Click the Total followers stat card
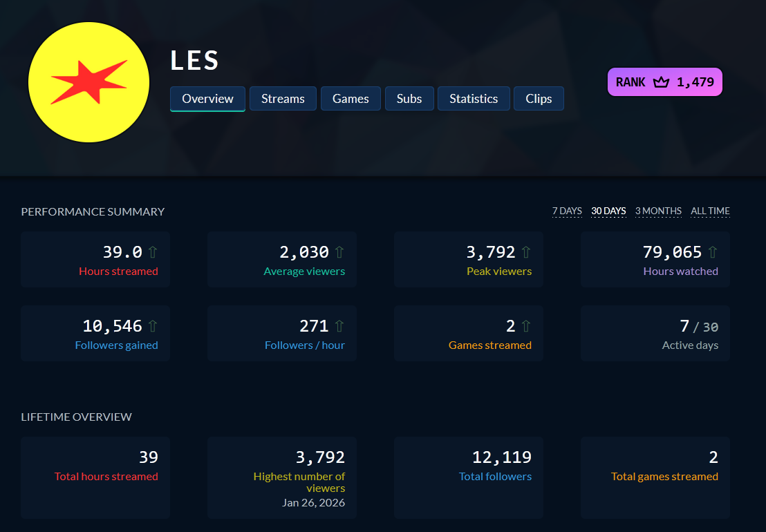 (468, 477)
